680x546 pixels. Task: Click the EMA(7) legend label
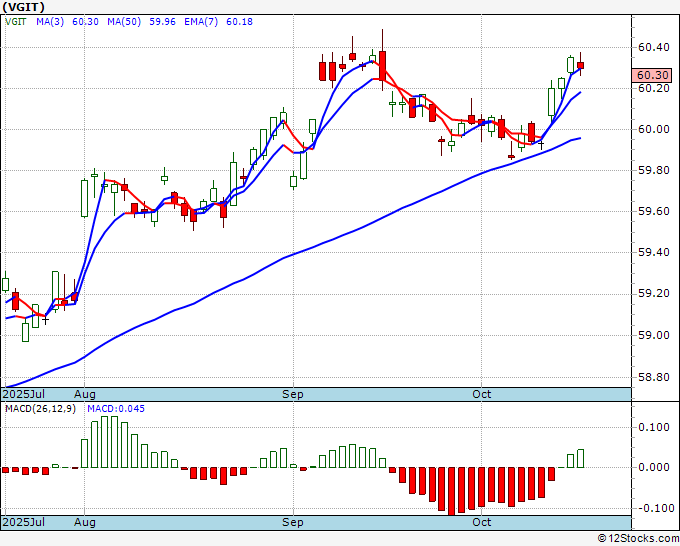click(x=201, y=22)
